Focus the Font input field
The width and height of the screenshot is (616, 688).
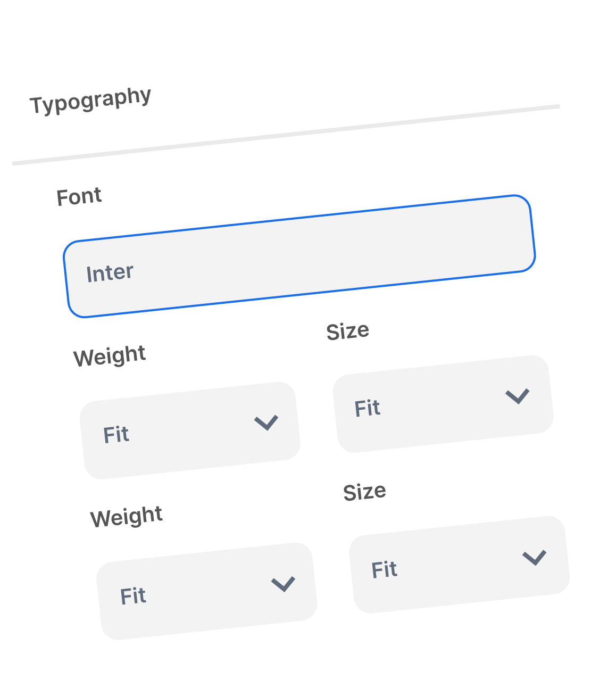(x=299, y=256)
